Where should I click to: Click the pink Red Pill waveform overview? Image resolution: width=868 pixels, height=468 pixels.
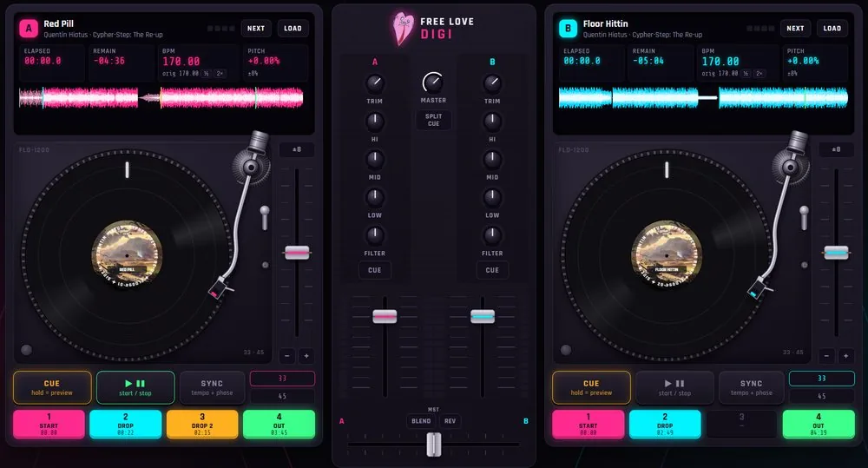coord(161,97)
